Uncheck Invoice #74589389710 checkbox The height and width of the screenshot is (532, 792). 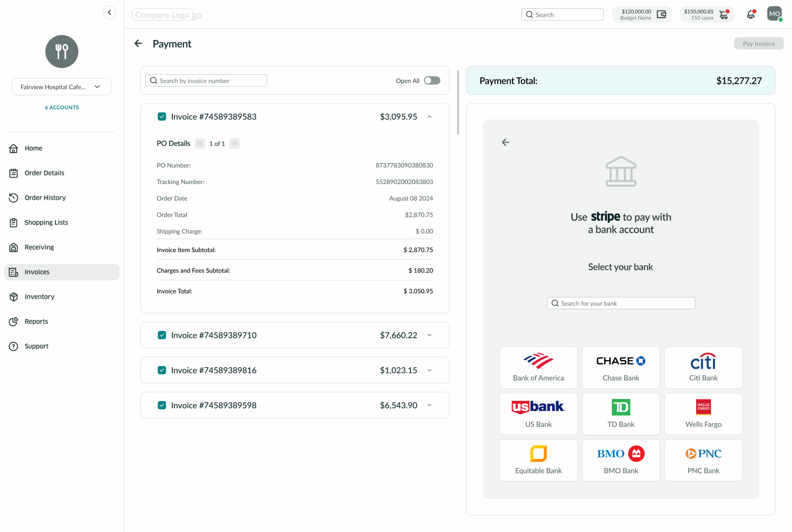pos(162,335)
